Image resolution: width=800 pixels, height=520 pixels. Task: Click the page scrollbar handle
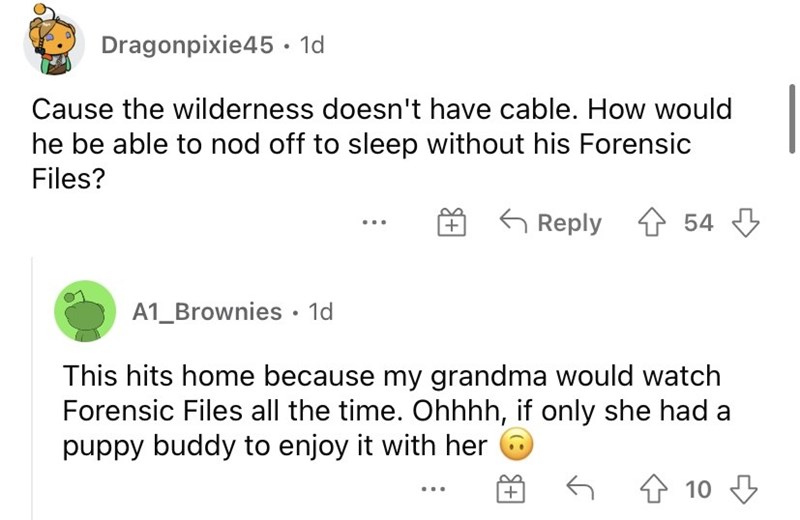[791, 119]
